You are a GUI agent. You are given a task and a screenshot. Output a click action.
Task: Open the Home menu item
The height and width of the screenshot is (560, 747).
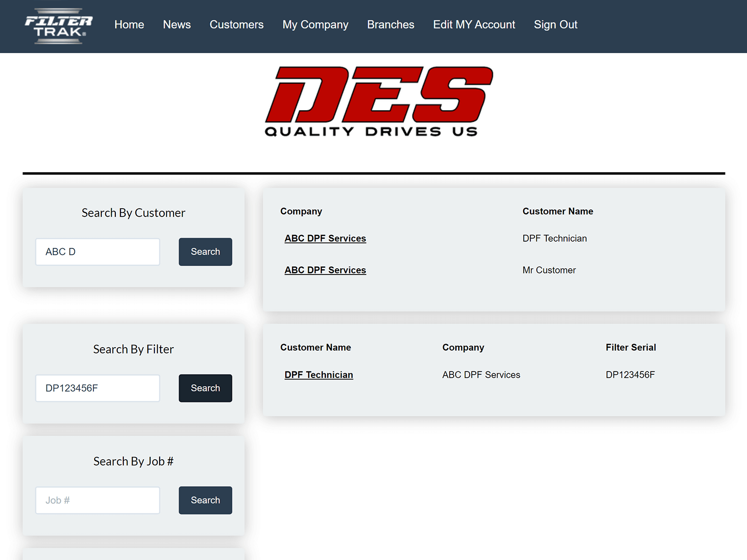(129, 25)
